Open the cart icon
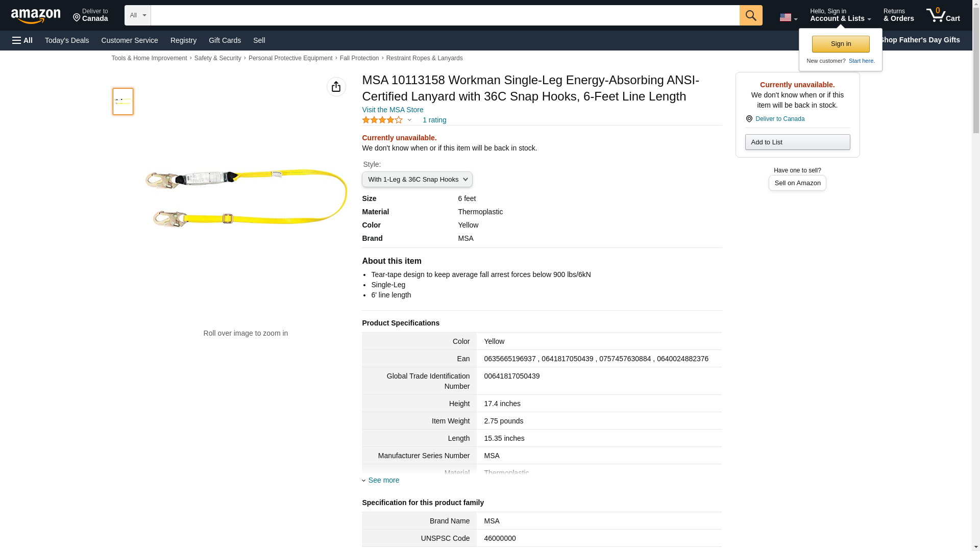This screenshot has width=980, height=551. 942,15
